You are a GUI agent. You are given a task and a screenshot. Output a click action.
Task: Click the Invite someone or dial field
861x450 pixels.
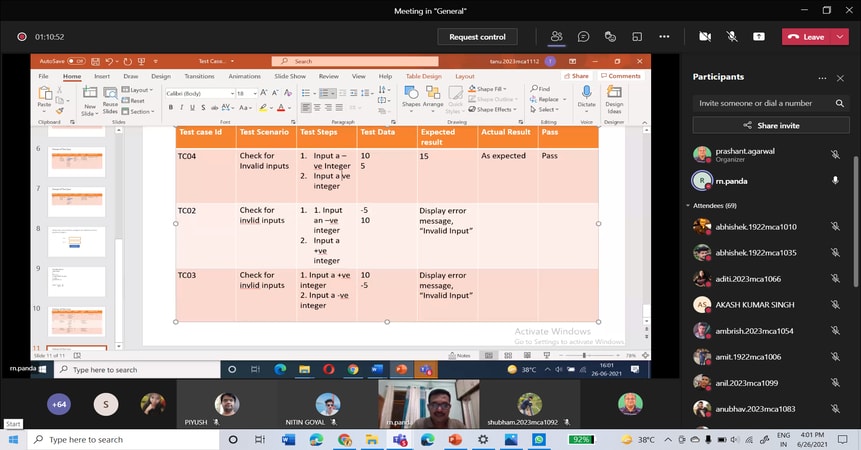(x=762, y=103)
